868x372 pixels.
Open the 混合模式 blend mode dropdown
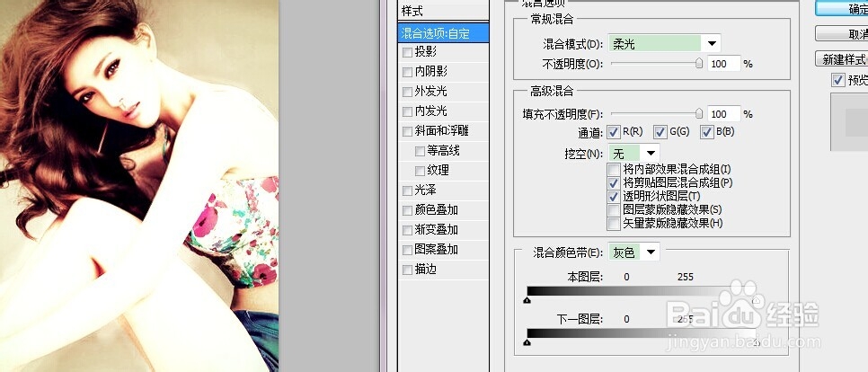pos(664,43)
